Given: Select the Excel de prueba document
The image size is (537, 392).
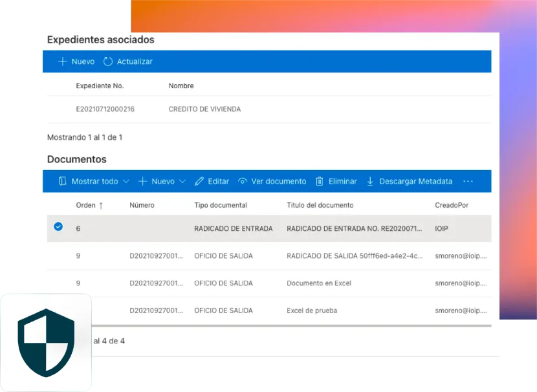Looking at the screenshot, I should (312, 310).
